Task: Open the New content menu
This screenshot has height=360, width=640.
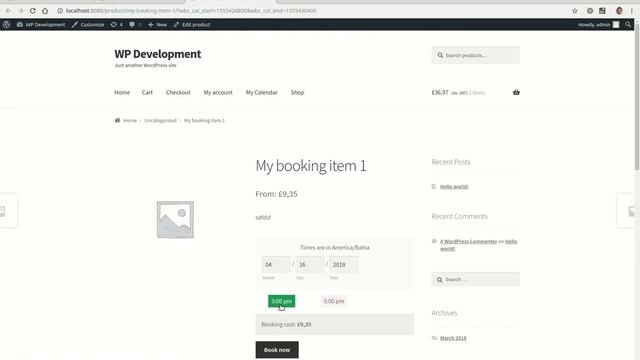Action: (157, 24)
